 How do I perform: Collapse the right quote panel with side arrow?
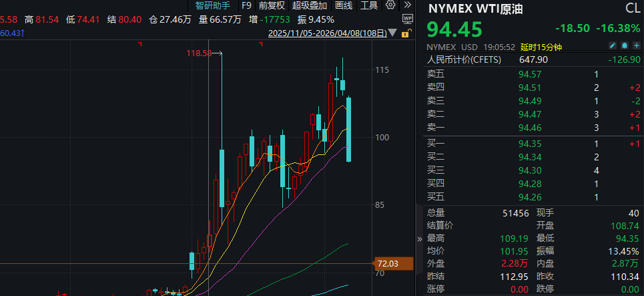[x=419, y=238]
